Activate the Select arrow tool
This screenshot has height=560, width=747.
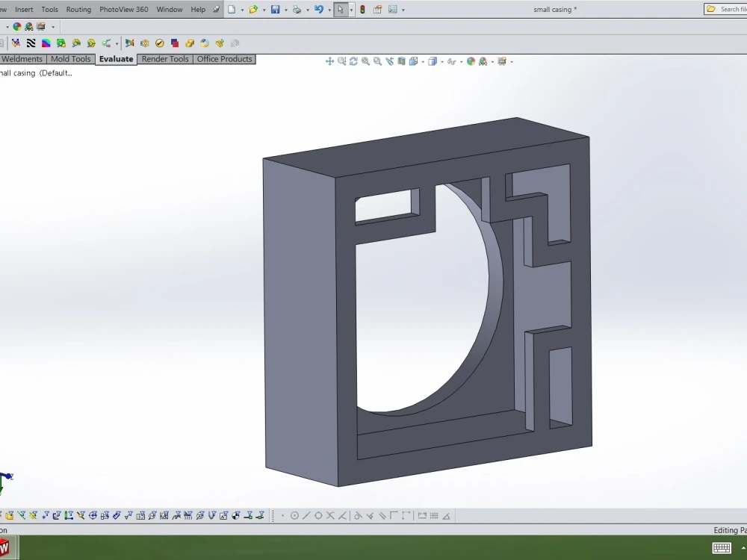point(340,10)
